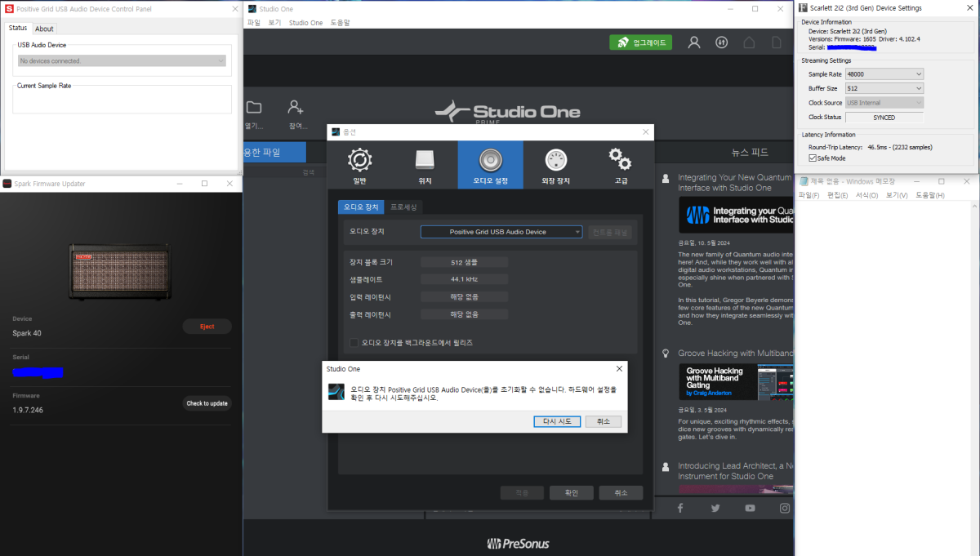Open the 보기 menu in Studio One
Viewport: 980px width, 556px height.
click(274, 23)
